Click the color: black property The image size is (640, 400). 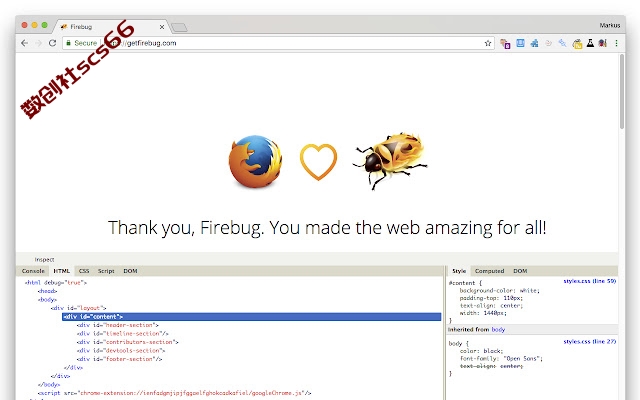point(482,351)
